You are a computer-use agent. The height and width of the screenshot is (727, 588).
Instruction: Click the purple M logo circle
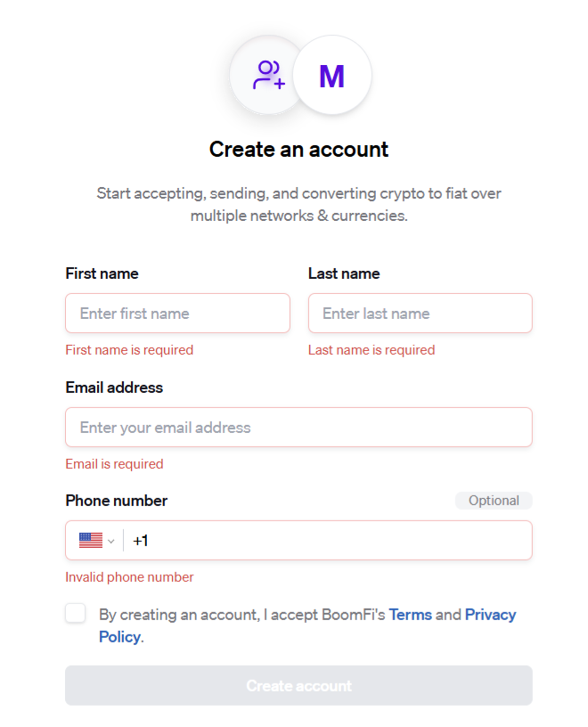332,75
